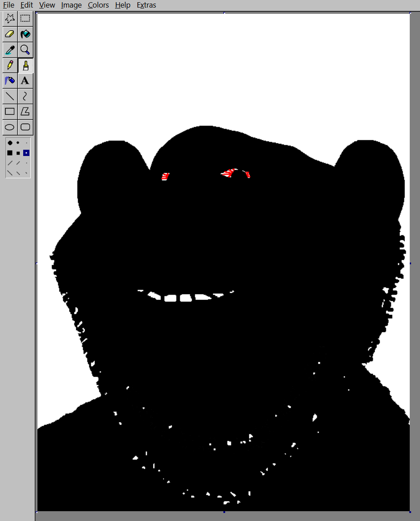
Task: Open the Image menu
Action: 71,5
